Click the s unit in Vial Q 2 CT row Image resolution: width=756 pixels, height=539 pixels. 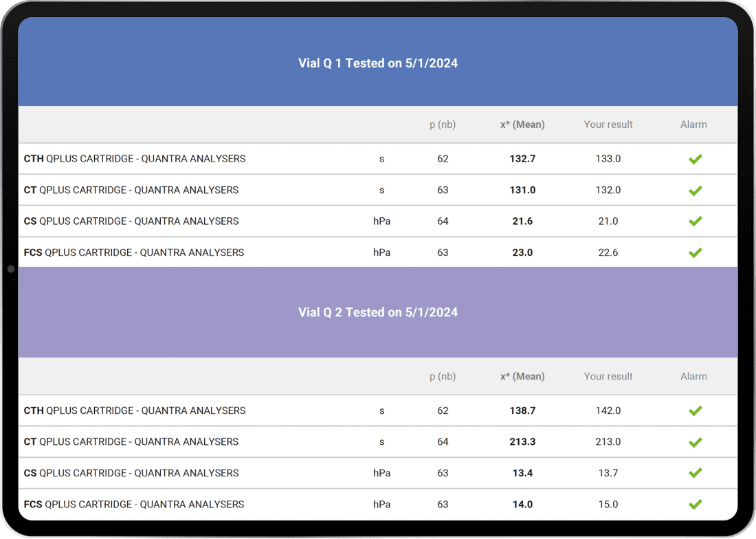point(382,442)
